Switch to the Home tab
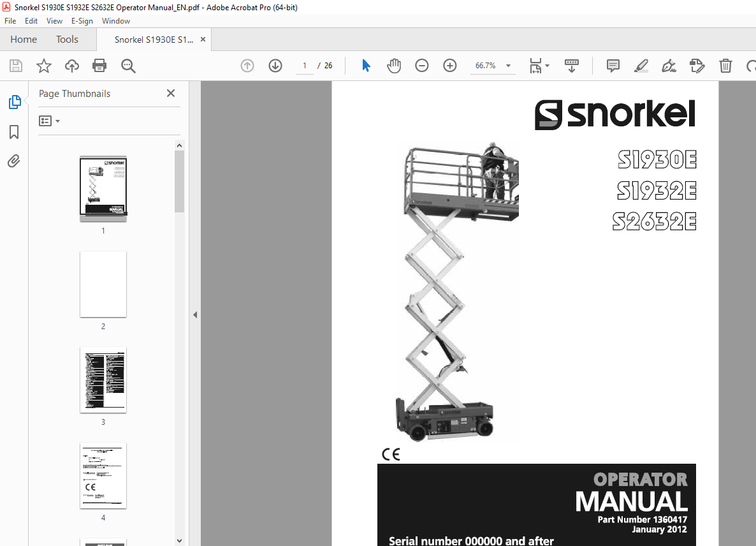Image resolution: width=756 pixels, height=546 pixels. (x=24, y=39)
